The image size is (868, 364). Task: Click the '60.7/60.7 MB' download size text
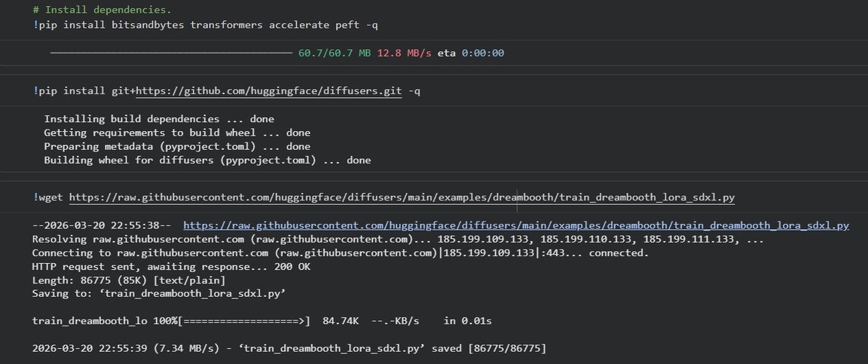(335, 54)
